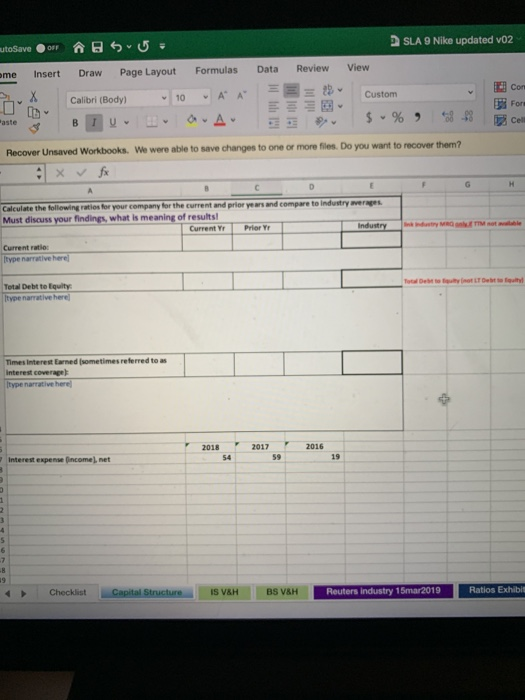The width and height of the screenshot is (525, 700).
Task: Copy the selection
Action: coord(34,112)
